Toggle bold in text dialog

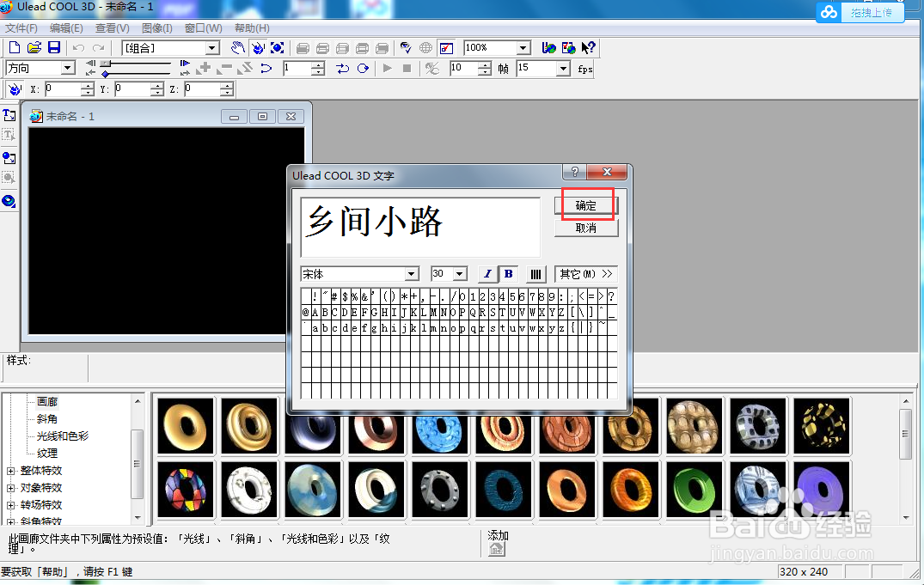click(x=509, y=274)
